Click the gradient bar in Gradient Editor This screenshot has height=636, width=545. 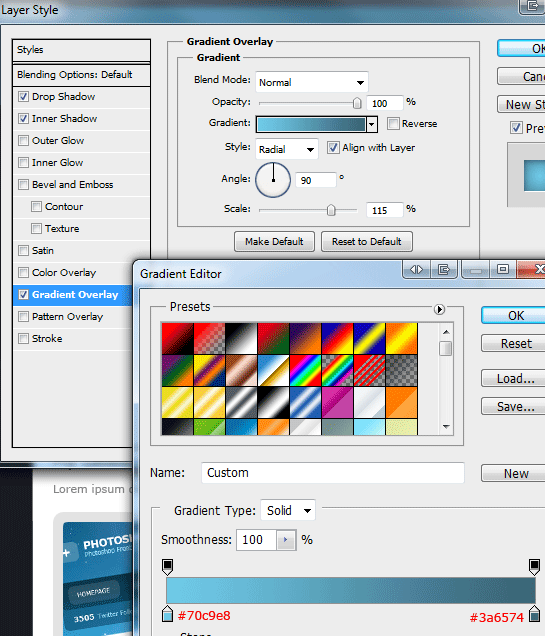(351, 590)
